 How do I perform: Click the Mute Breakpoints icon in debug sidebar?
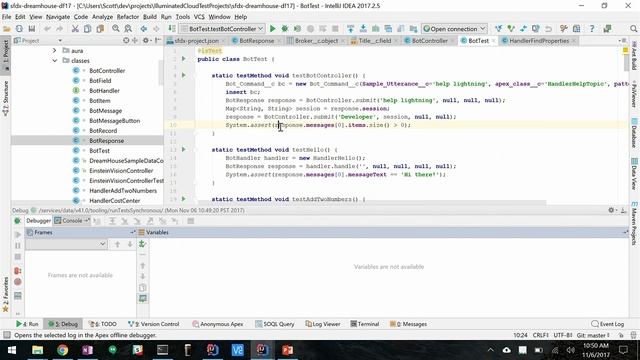click(x=18, y=282)
